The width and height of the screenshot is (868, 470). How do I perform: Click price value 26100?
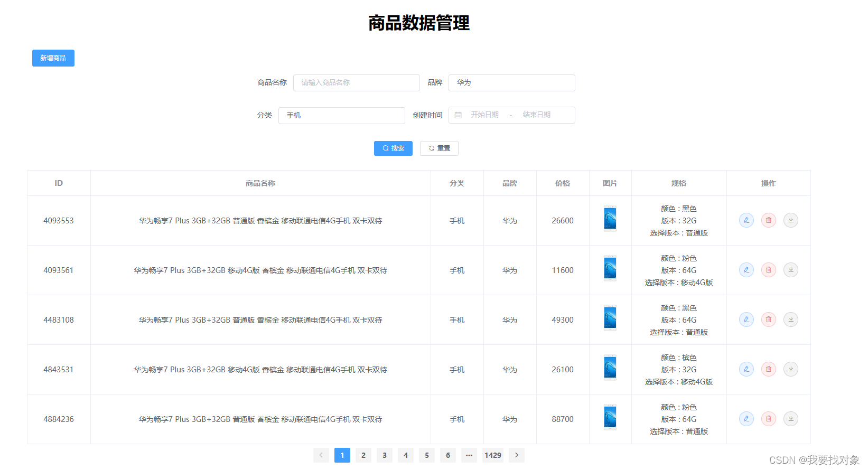pos(563,370)
